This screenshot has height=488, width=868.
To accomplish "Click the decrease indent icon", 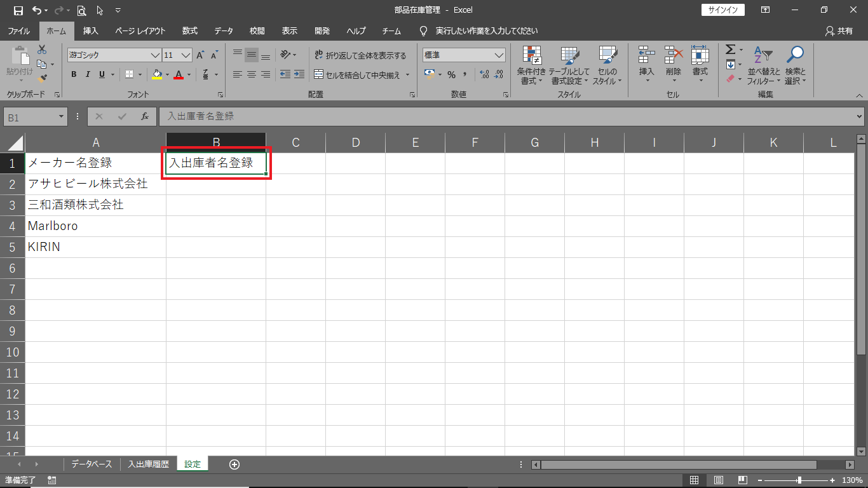I will tap(285, 74).
